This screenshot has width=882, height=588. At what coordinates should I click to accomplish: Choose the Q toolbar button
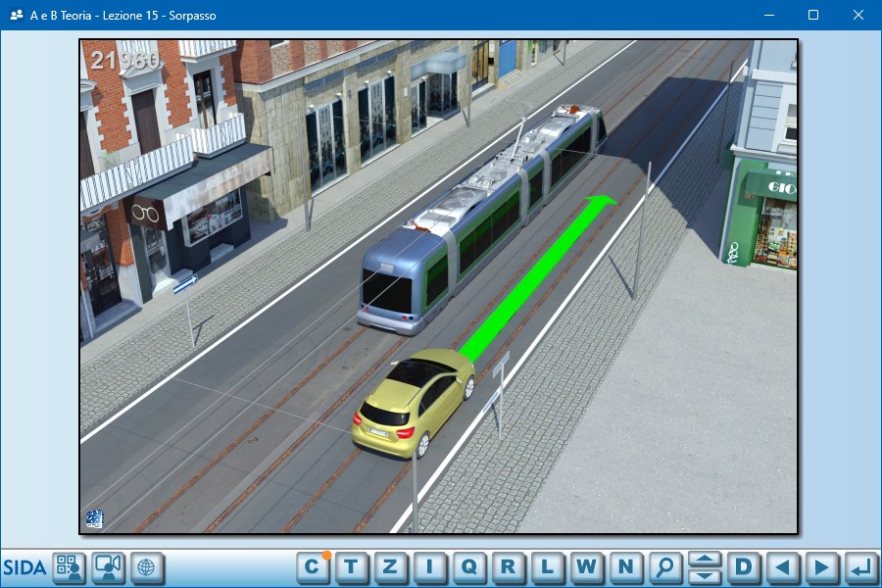pos(468,566)
